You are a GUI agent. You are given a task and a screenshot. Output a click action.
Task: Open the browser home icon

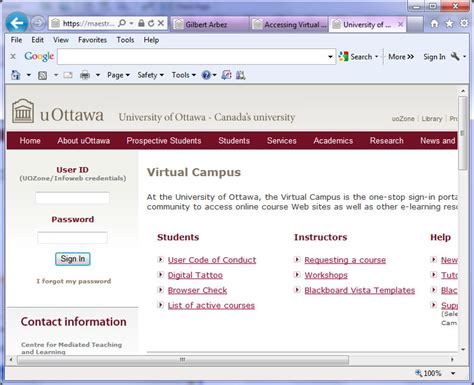coord(434,23)
